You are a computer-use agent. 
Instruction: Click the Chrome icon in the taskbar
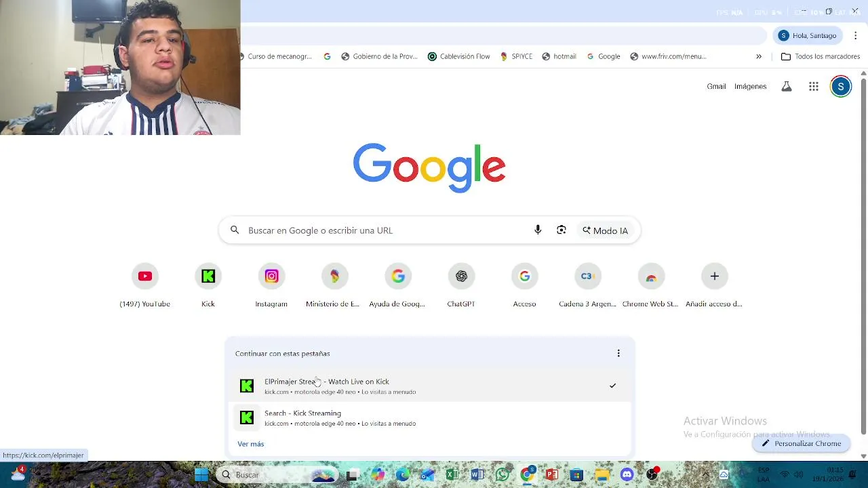(x=528, y=474)
